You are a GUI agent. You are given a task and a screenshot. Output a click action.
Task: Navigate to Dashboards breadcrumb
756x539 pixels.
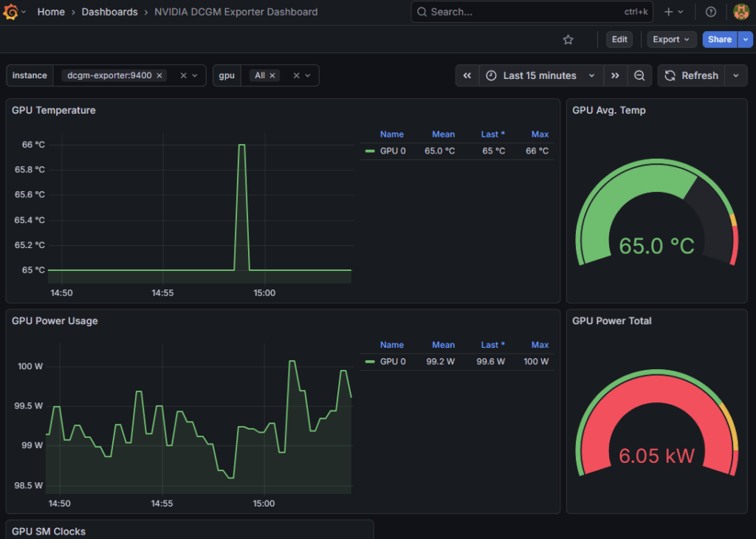tap(109, 12)
